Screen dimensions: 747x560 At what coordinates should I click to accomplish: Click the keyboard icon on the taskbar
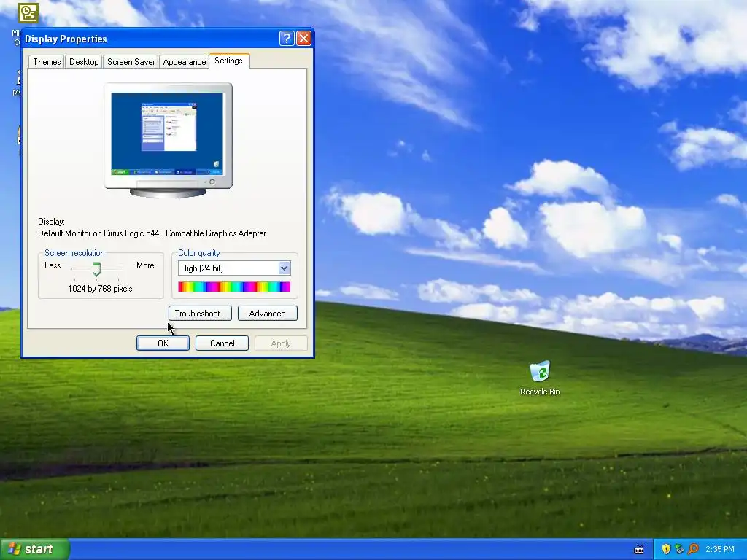pyautogui.click(x=639, y=550)
